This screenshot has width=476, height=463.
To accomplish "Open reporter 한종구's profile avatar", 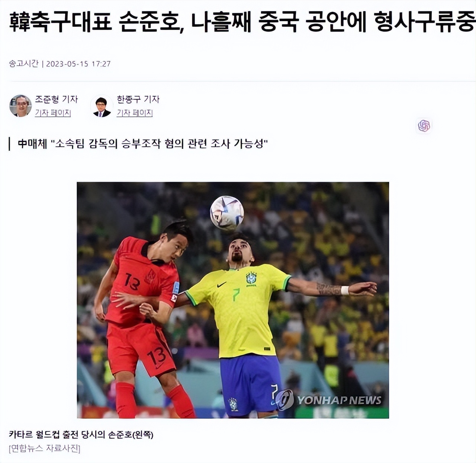I will (x=102, y=106).
